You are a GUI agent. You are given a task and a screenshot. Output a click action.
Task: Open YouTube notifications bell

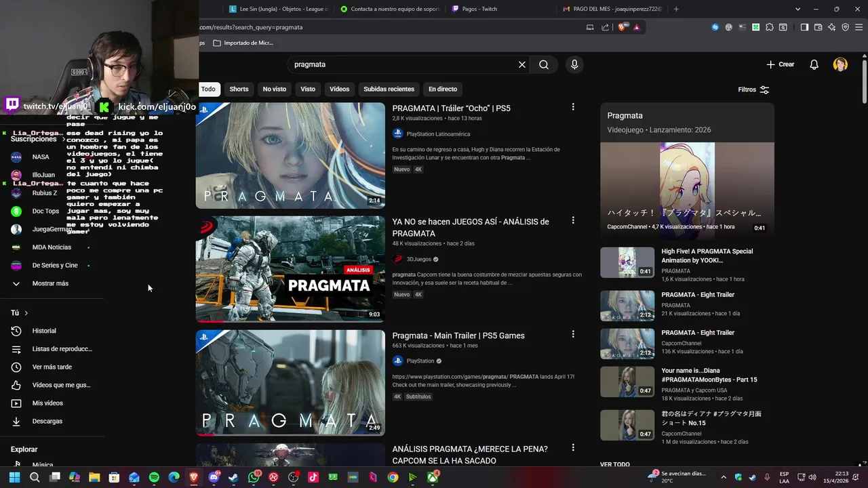tap(814, 64)
